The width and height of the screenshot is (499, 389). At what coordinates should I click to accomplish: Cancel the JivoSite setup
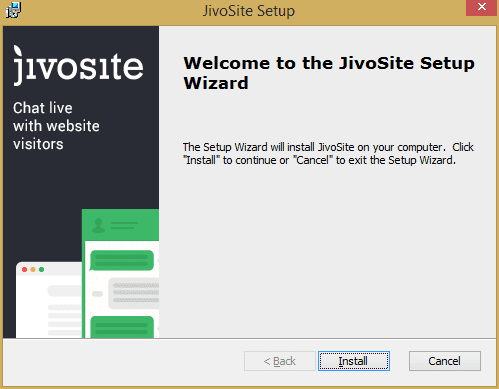(x=445, y=361)
